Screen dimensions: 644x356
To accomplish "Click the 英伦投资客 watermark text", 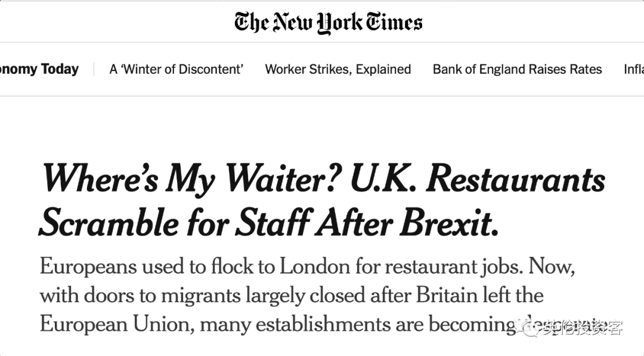I will click(583, 327).
